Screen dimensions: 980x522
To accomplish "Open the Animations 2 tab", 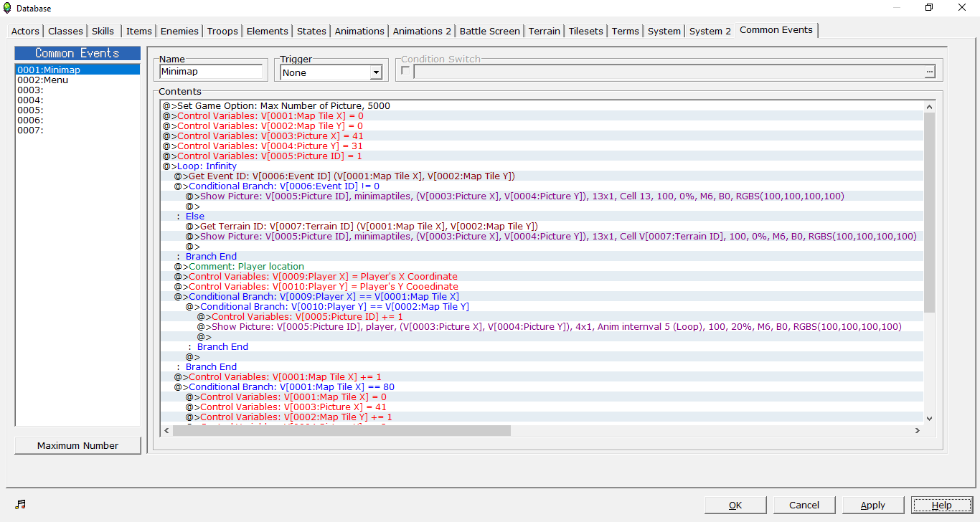I will (422, 31).
